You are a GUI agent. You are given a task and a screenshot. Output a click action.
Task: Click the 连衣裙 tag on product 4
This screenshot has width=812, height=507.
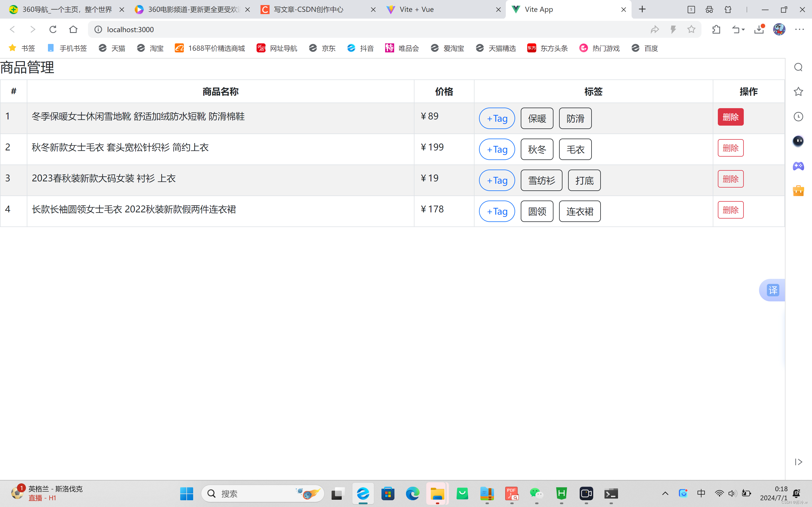tap(579, 211)
